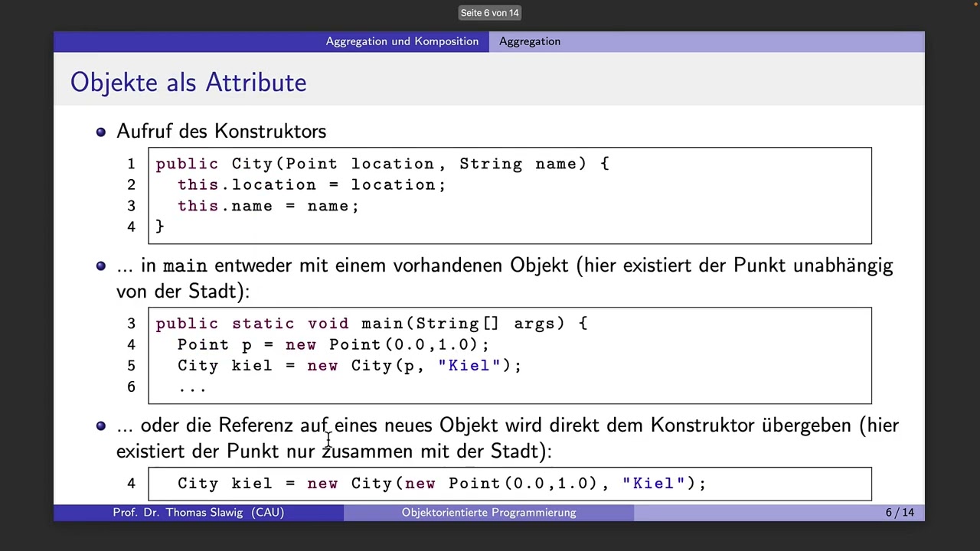
Task: Click the bullet text "Aufruf des Konstruktors"
Action: point(221,131)
